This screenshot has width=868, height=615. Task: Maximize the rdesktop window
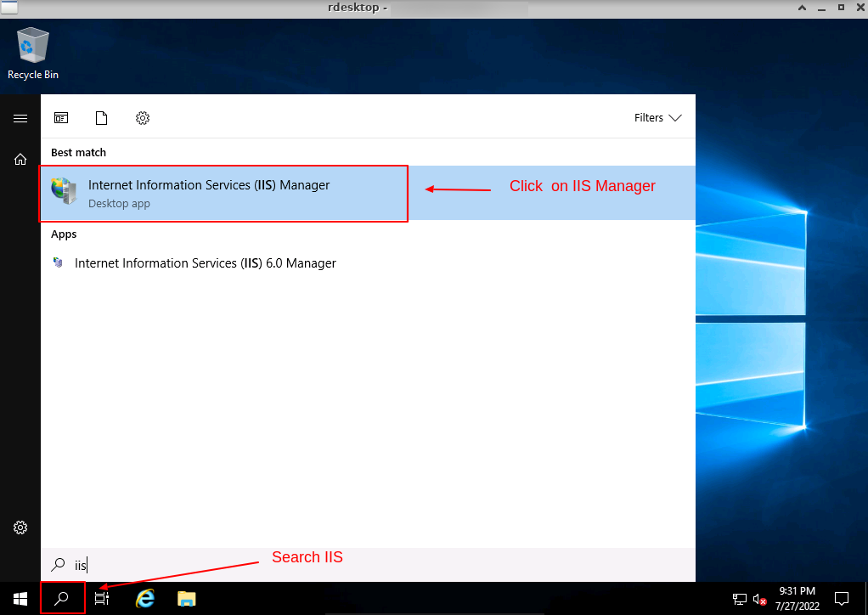coord(841,7)
